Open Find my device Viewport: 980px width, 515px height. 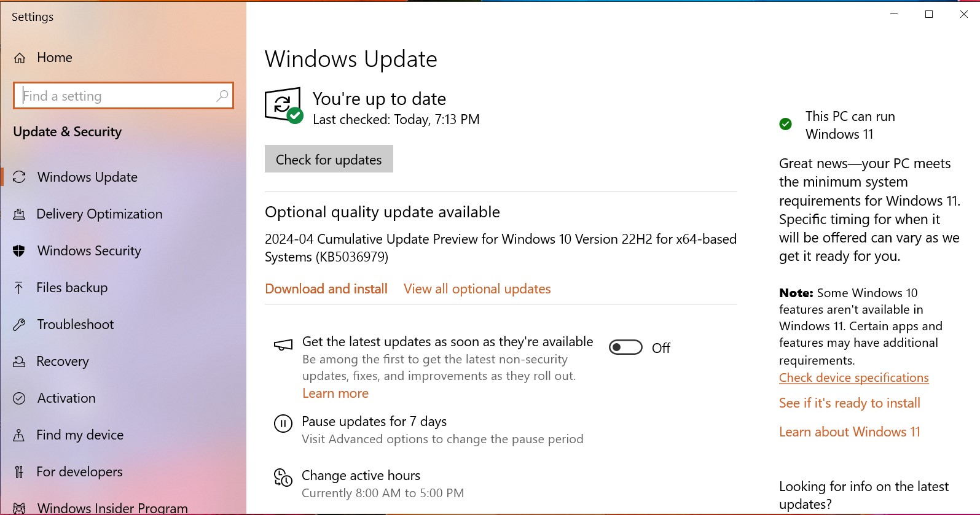[80, 435]
